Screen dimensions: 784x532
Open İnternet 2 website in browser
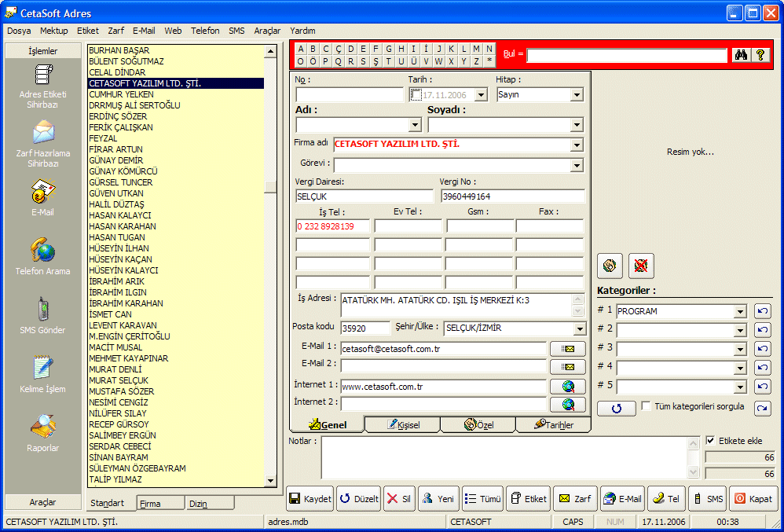point(567,405)
